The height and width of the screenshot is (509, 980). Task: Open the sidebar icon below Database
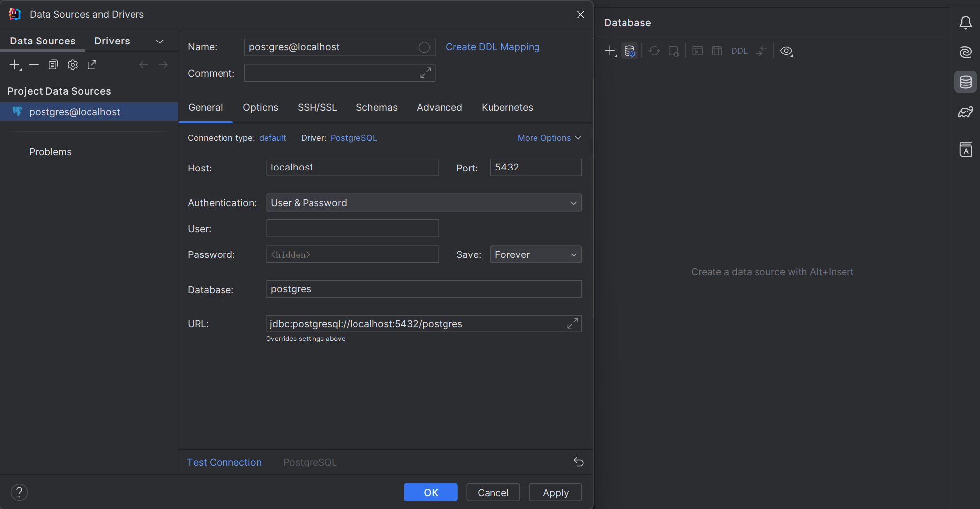click(x=966, y=112)
